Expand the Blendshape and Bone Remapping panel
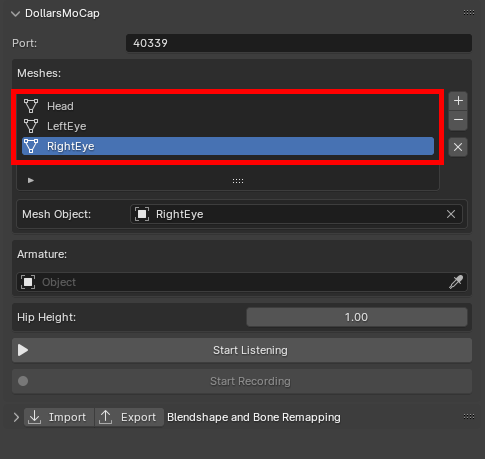This screenshot has height=459, width=485. click(x=16, y=417)
